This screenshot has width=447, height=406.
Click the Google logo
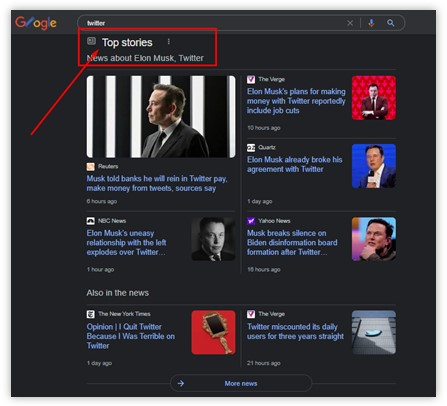point(36,23)
